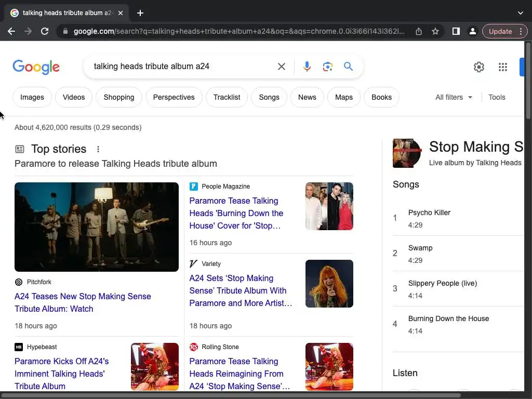Open the Maps filter
The width and height of the screenshot is (532, 399).
click(344, 97)
